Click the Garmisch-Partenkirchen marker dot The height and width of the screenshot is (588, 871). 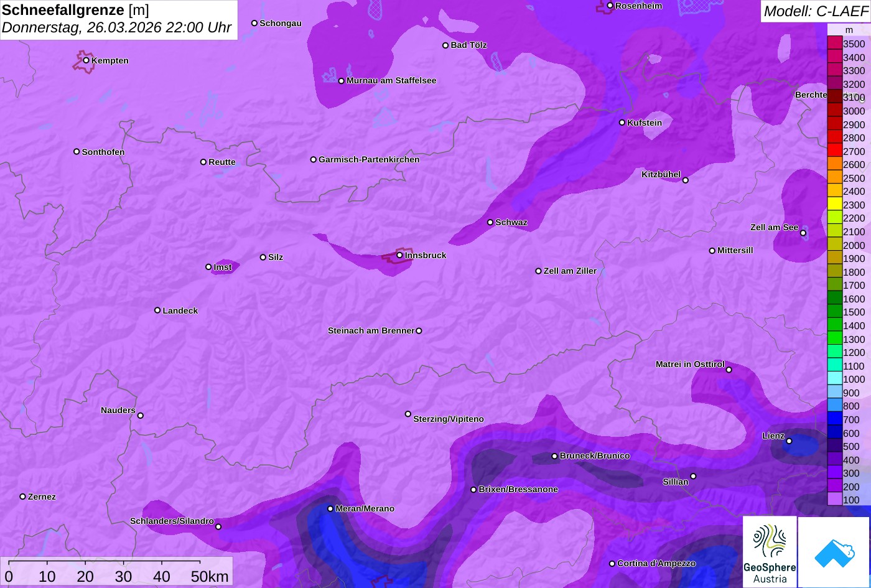(x=314, y=159)
